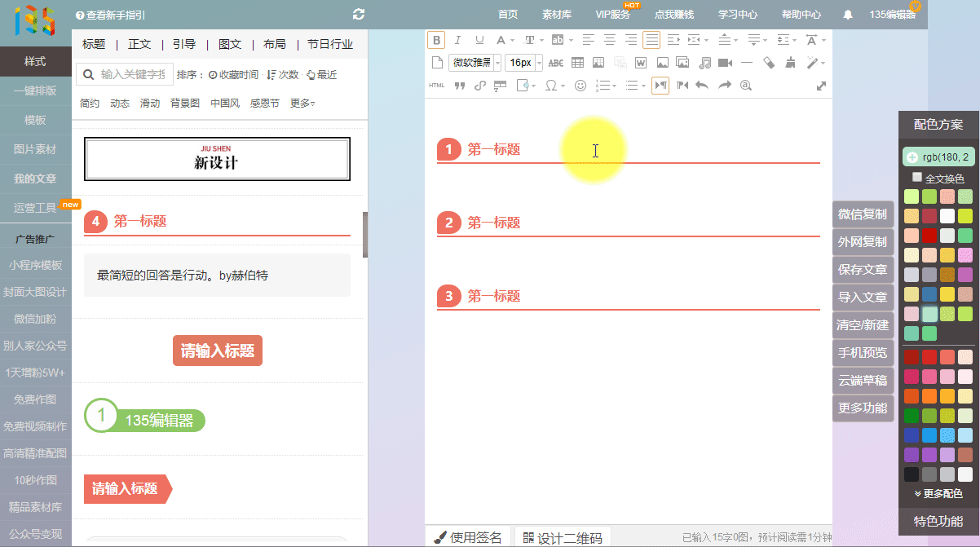Click the 微信复制 button

coord(862,214)
